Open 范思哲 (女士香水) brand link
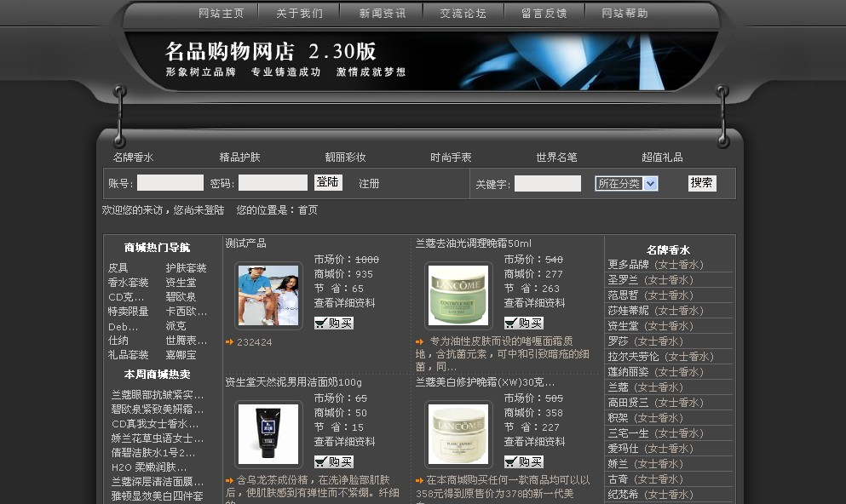 coord(651,295)
